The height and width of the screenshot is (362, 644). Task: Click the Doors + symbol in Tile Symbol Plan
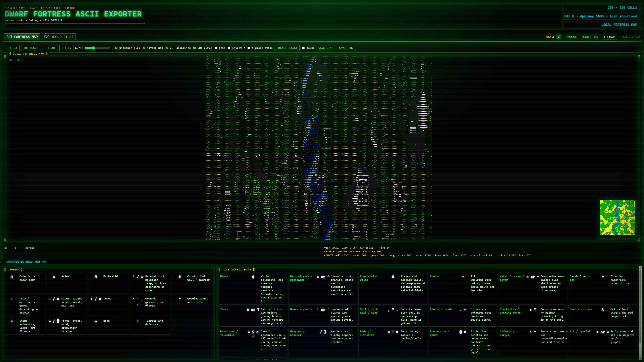coord(463,277)
